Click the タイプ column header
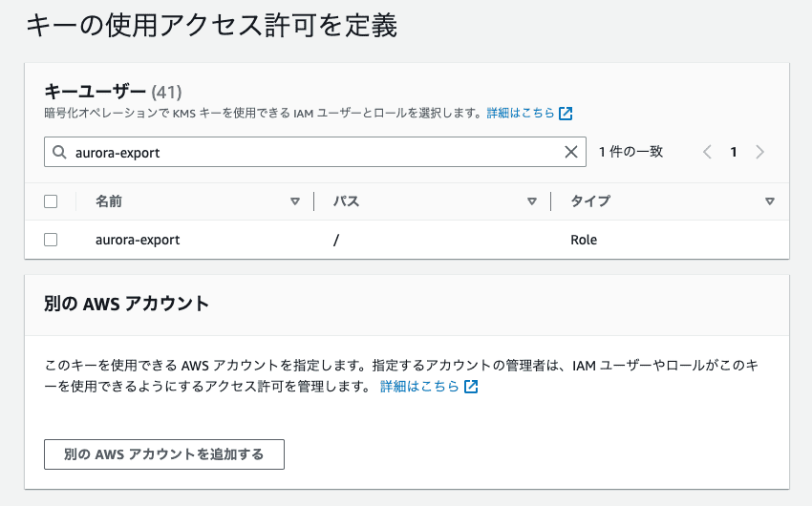The width and height of the screenshot is (812, 506). pyautogui.click(x=590, y=201)
